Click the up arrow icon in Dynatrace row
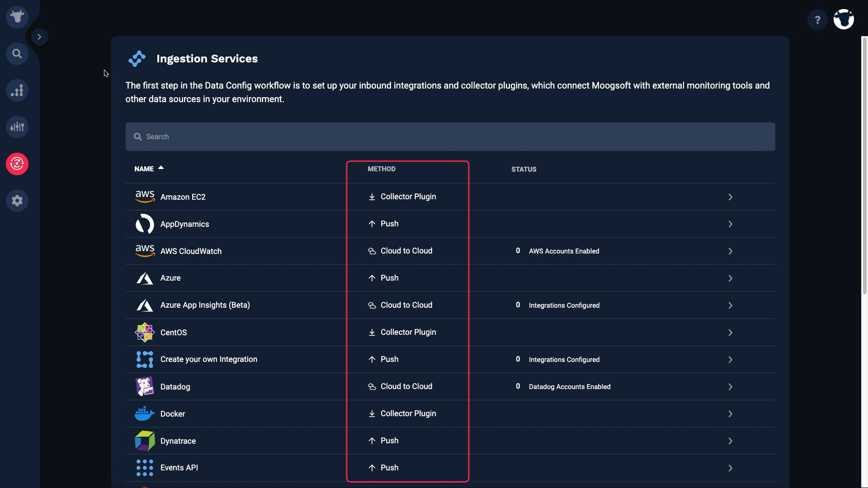868x488 pixels. click(372, 441)
